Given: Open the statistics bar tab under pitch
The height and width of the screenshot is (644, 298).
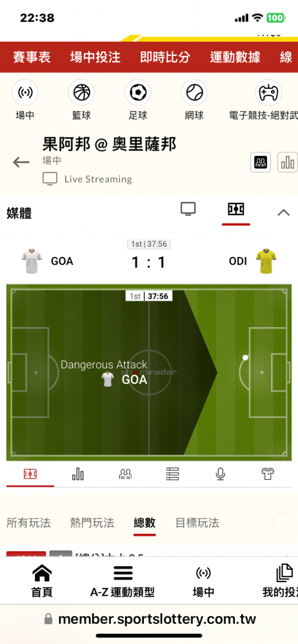Looking at the screenshot, I should 78,474.
